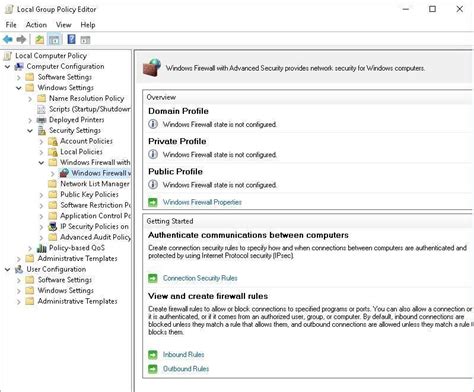Click the Scripts (Startup/Shutdown) document icon

41,109
